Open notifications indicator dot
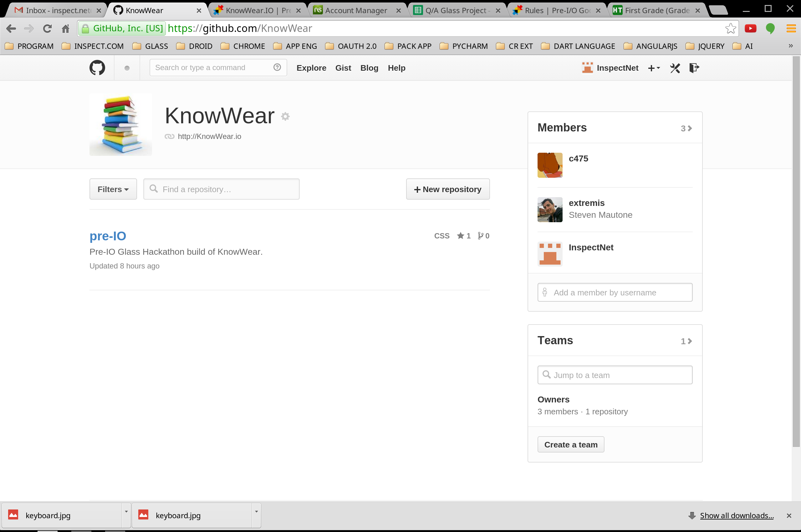The height and width of the screenshot is (532, 801). (x=127, y=68)
